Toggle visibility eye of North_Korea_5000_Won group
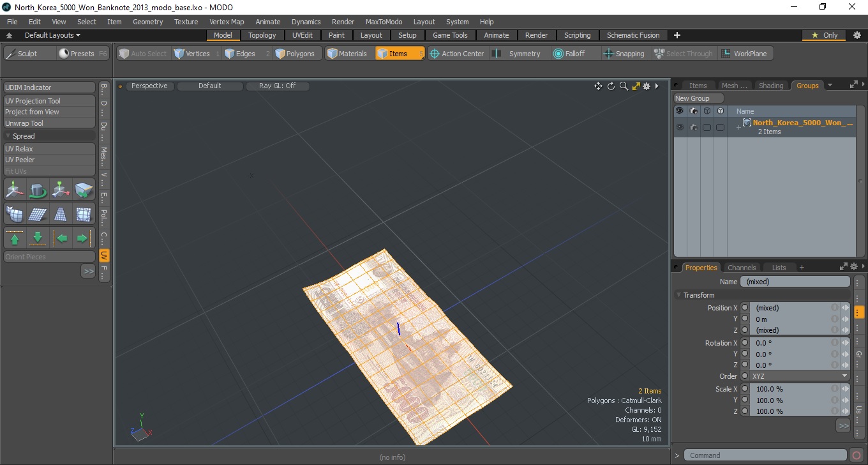Viewport: 868px width, 465px height. pos(680,127)
